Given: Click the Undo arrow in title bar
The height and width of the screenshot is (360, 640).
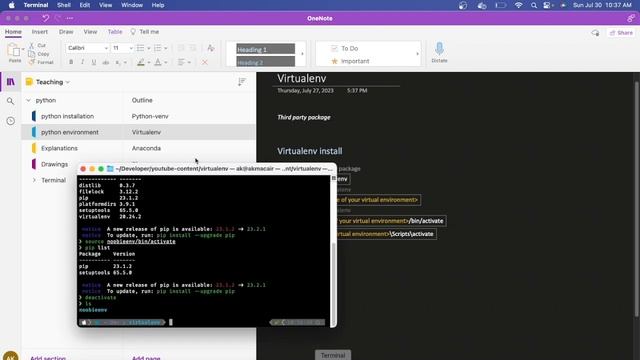Looking at the screenshot, I should coord(45,18).
